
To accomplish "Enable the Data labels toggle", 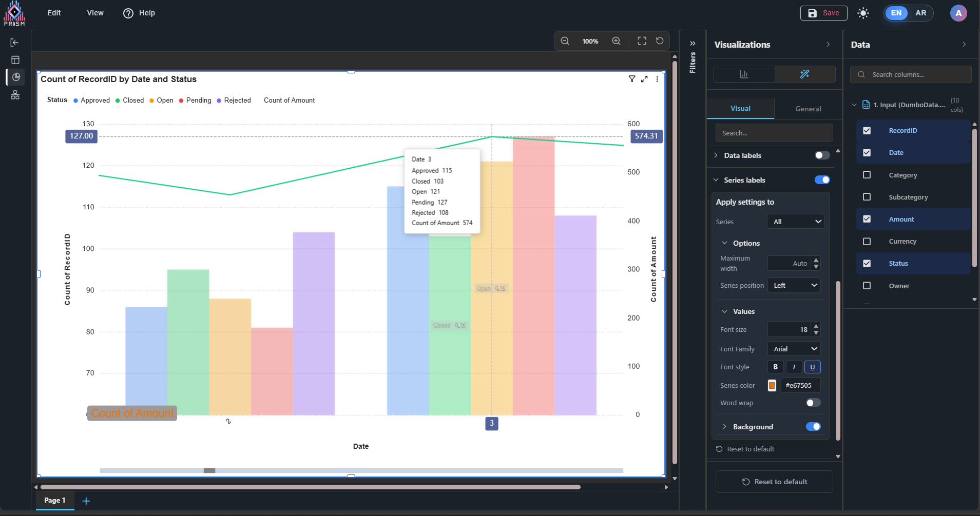I will pyautogui.click(x=822, y=155).
